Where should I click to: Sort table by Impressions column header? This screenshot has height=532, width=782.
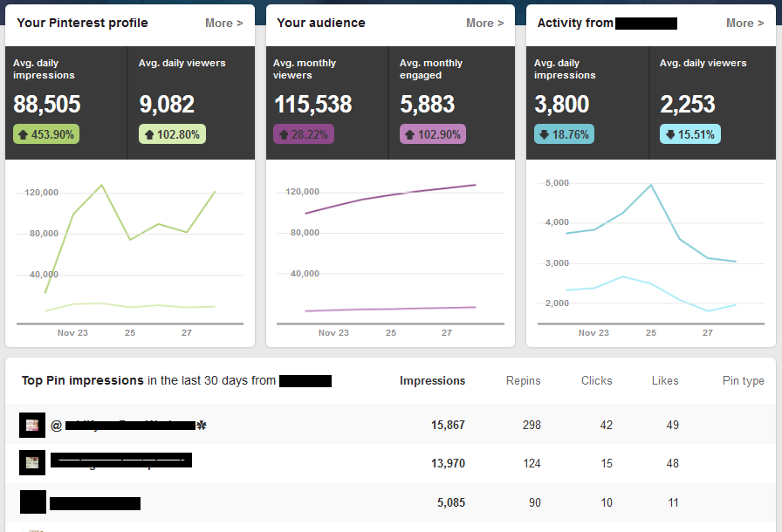432,381
